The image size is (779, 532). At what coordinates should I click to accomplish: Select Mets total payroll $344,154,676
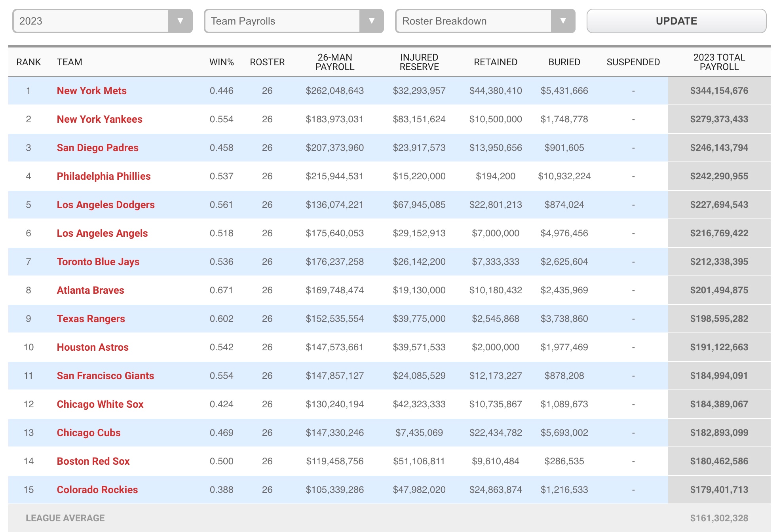(x=719, y=91)
